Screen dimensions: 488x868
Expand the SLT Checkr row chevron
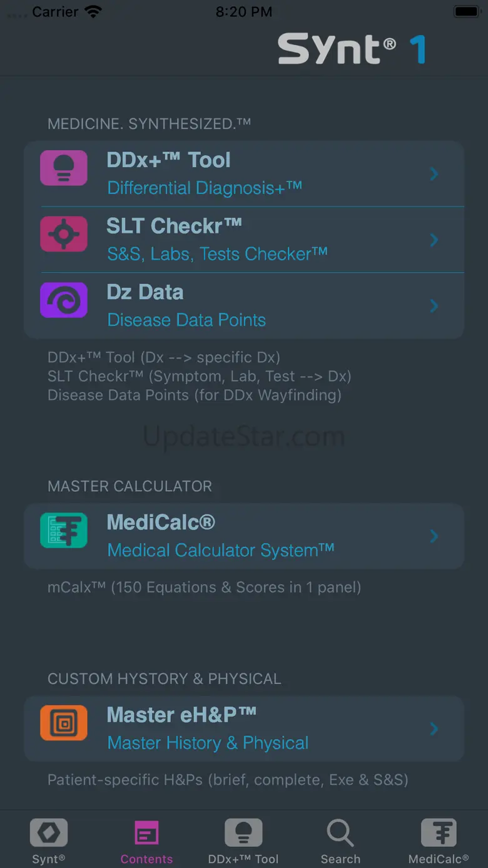point(434,240)
